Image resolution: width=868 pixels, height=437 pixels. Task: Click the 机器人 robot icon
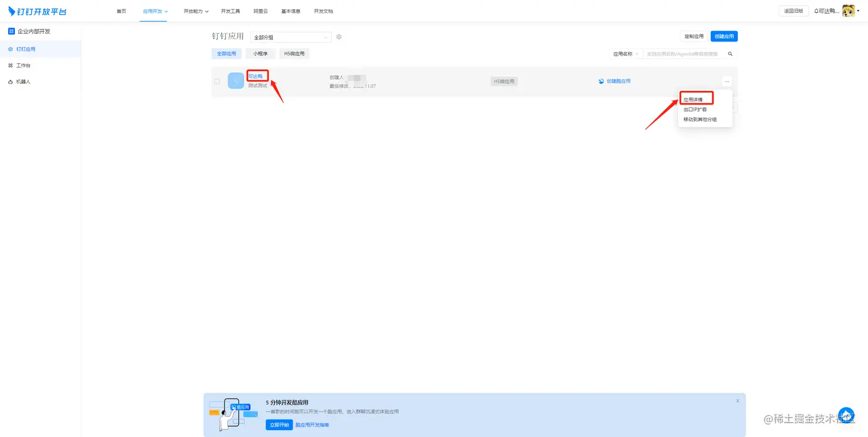pos(10,82)
